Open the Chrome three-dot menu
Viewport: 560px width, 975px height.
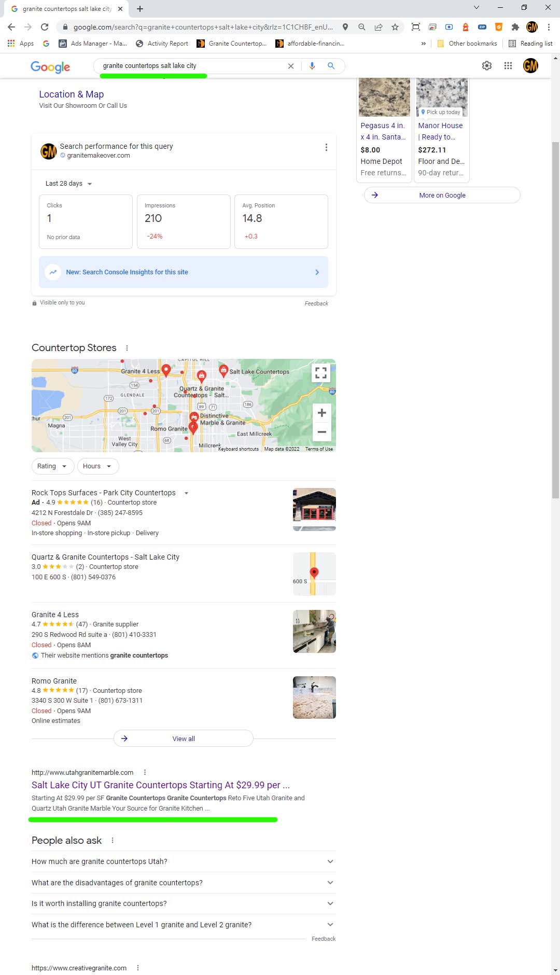coord(549,27)
